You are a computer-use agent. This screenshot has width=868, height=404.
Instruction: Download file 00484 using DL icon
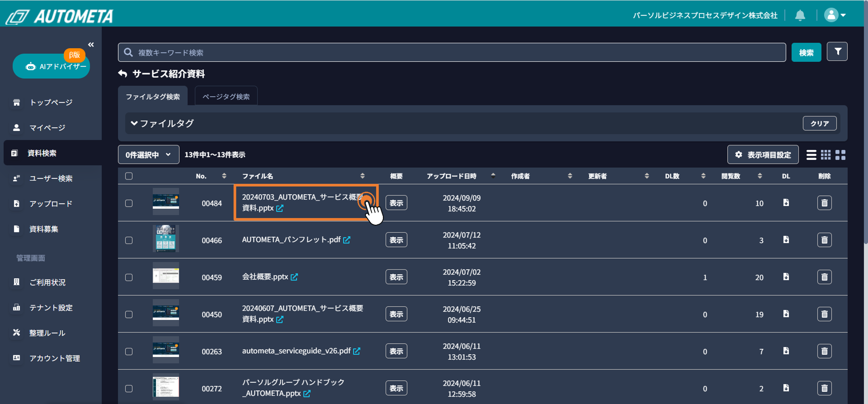point(786,203)
